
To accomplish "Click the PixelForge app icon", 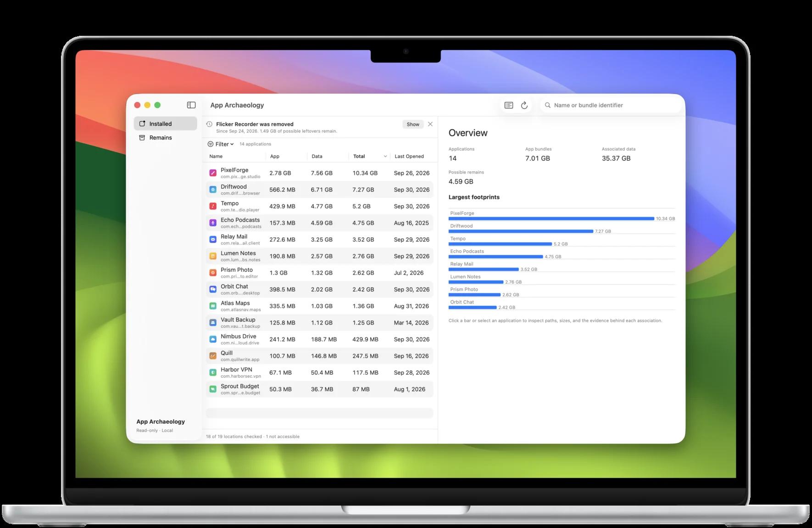I will (213, 173).
